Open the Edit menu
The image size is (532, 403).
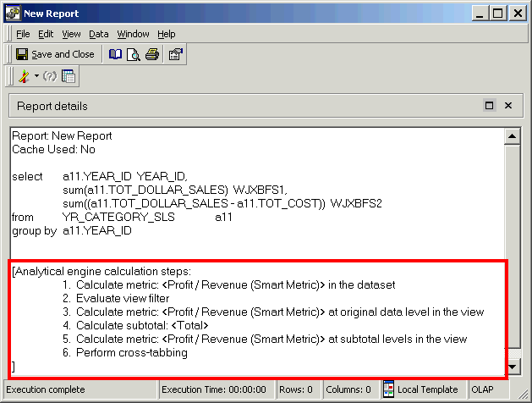46,34
